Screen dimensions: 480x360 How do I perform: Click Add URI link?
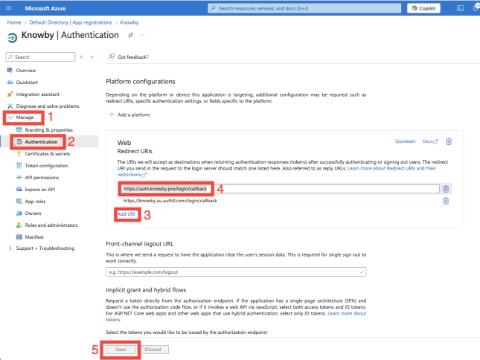(126, 214)
